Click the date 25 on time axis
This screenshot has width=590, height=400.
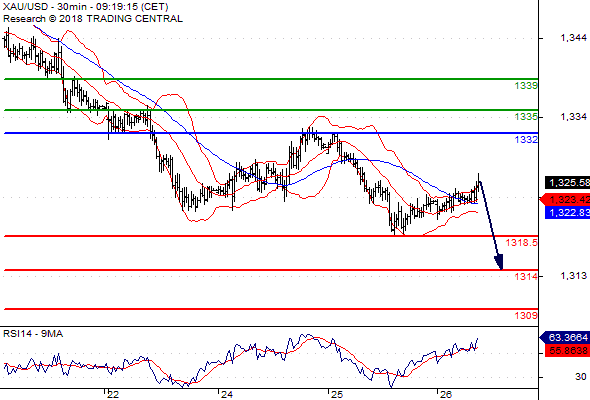coord(337,395)
